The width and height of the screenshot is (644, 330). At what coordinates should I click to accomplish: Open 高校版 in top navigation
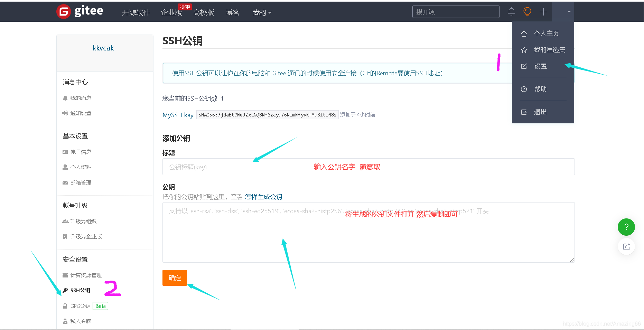(x=204, y=12)
